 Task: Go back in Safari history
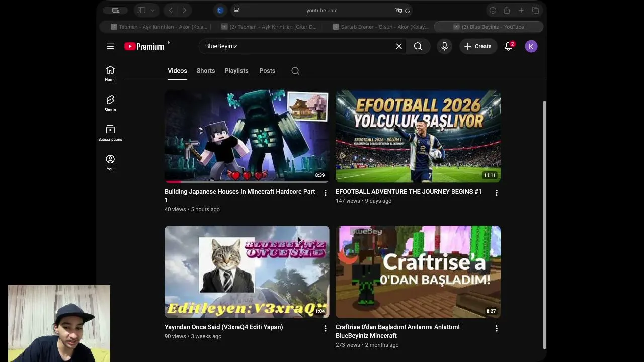coord(171,10)
